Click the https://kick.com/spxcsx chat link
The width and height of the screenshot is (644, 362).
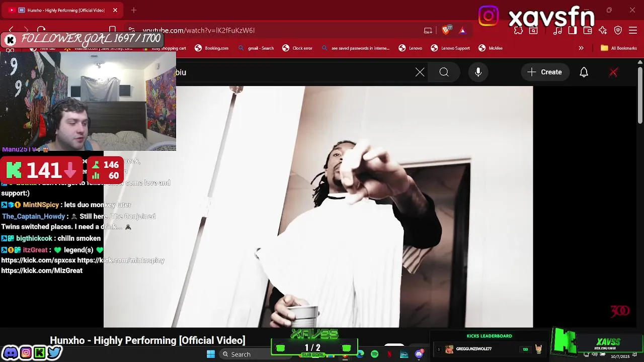38,260
